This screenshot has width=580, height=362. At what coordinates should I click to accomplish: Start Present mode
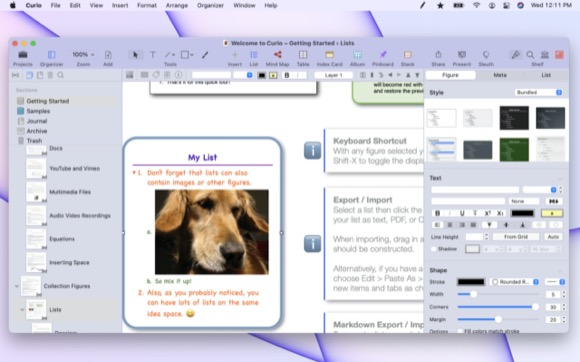[x=462, y=55]
